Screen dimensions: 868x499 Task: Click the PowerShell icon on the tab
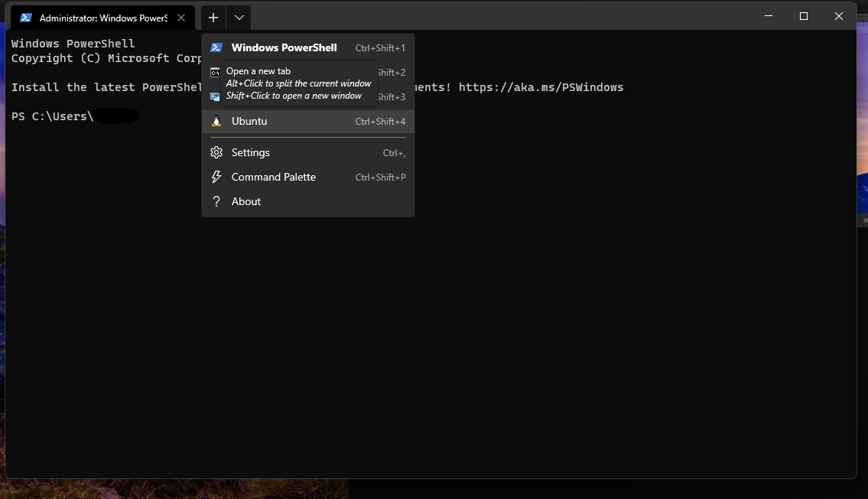25,18
